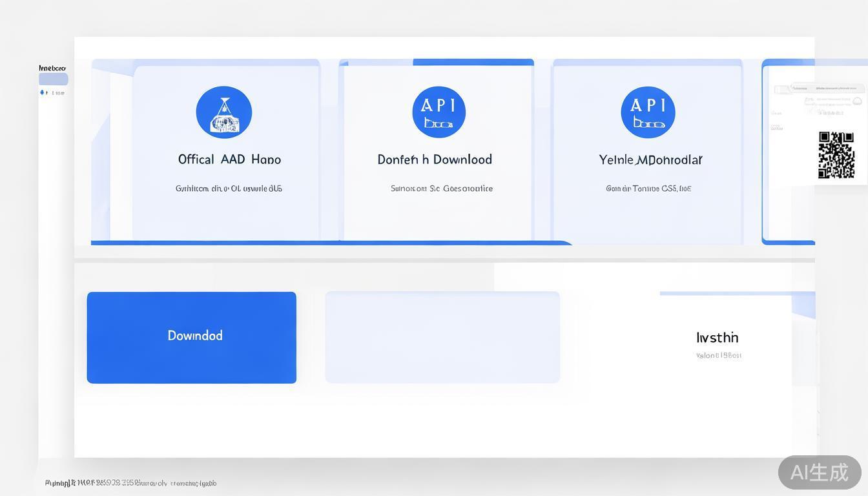Click the 'AI生成' watermark badge
The image size is (868, 496).
(x=819, y=472)
